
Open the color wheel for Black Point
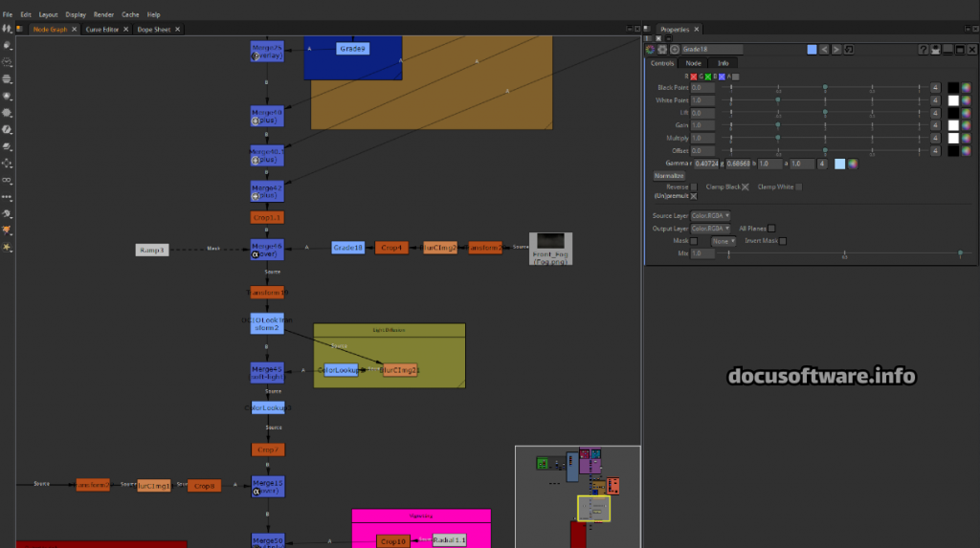point(967,88)
